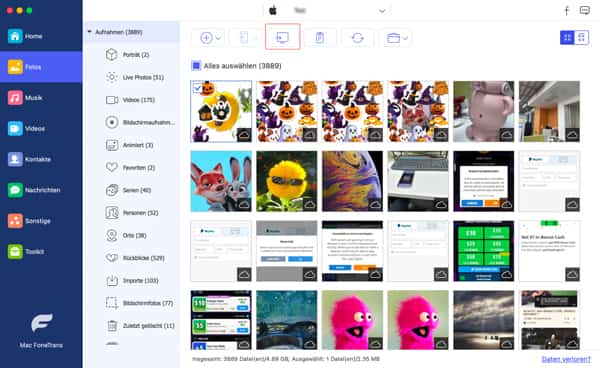The image size is (600, 368).
Task: Click the delete photos toolbar icon
Action: tap(320, 37)
